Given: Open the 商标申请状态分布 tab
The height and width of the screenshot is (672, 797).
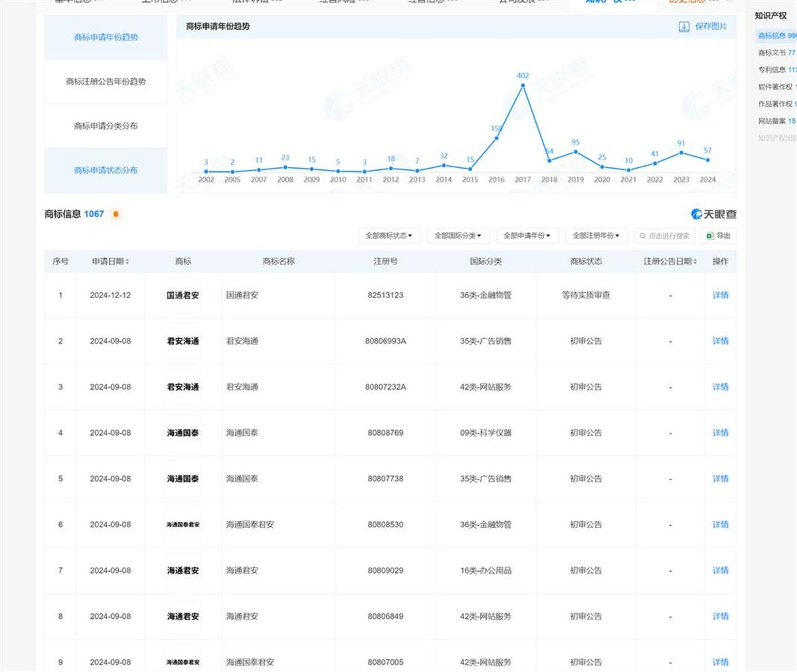Looking at the screenshot, I should (x=106, y=171).
